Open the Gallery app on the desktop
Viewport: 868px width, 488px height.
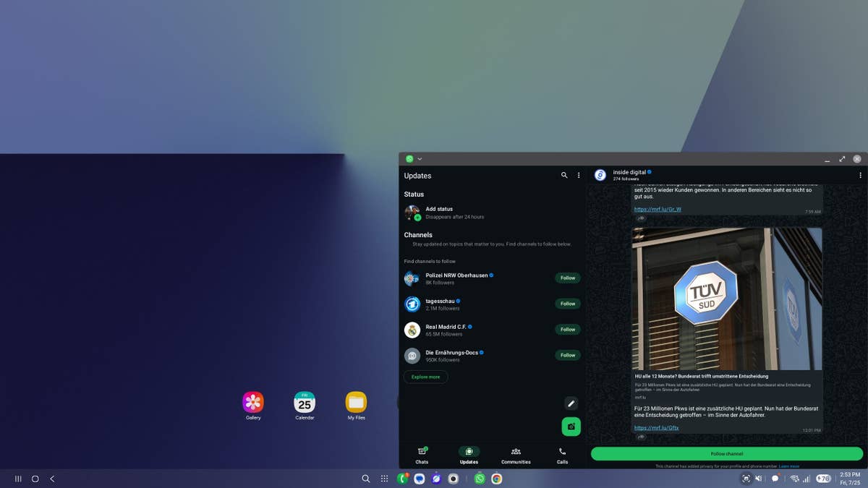[x=253, y=403]
